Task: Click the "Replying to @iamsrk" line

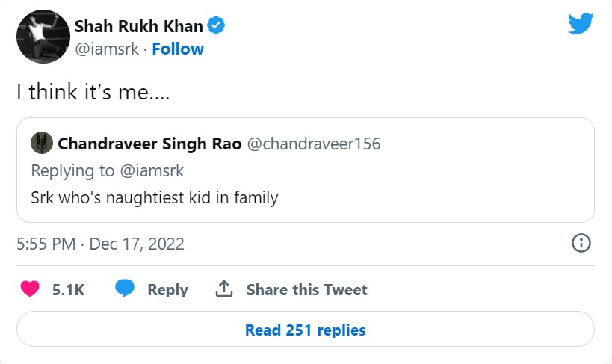Action: [x=107, y=170]
